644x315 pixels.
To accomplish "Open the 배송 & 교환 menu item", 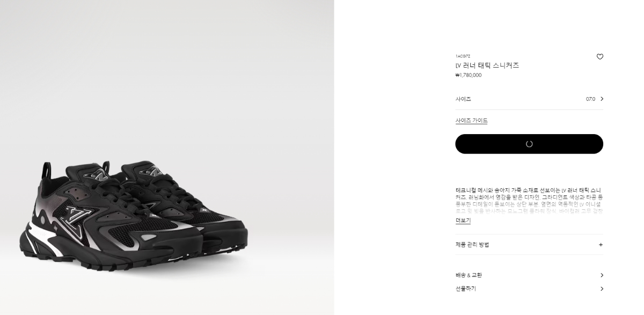I will tap(529, 275).
